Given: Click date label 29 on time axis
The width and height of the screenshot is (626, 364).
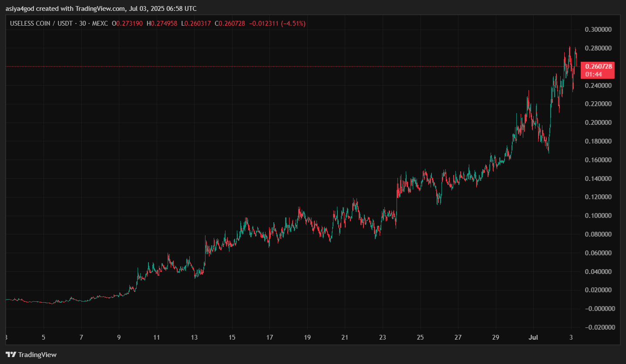Looking at the screenshot, I should (x=495, y=337).
